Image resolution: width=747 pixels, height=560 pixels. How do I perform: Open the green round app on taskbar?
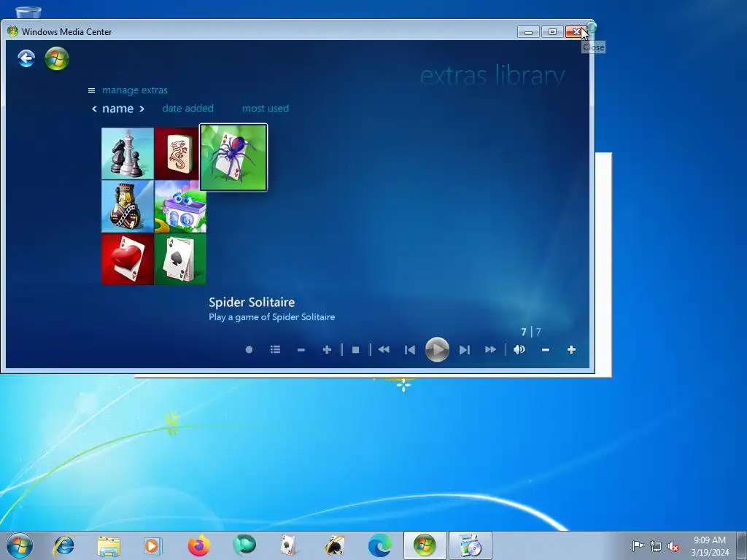point(244,545)
